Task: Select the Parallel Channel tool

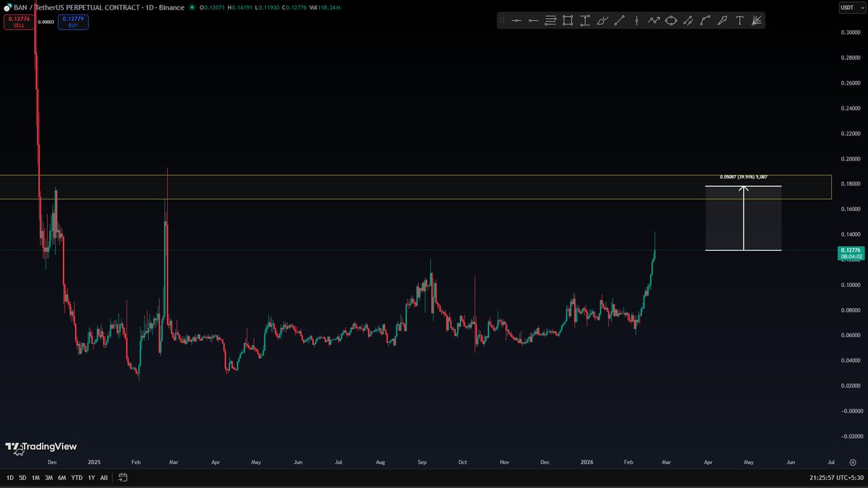Action: [688, 20]
